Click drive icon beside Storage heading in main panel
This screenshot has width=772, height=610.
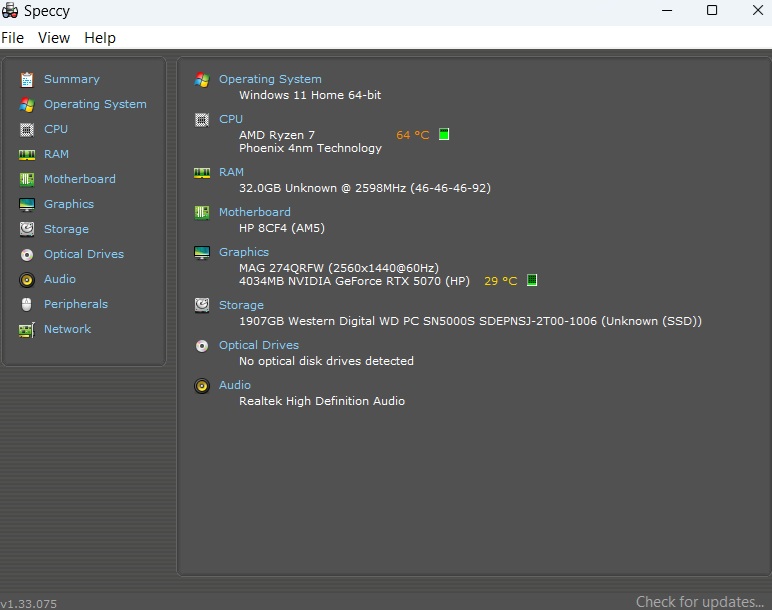[x=202, y=305]
